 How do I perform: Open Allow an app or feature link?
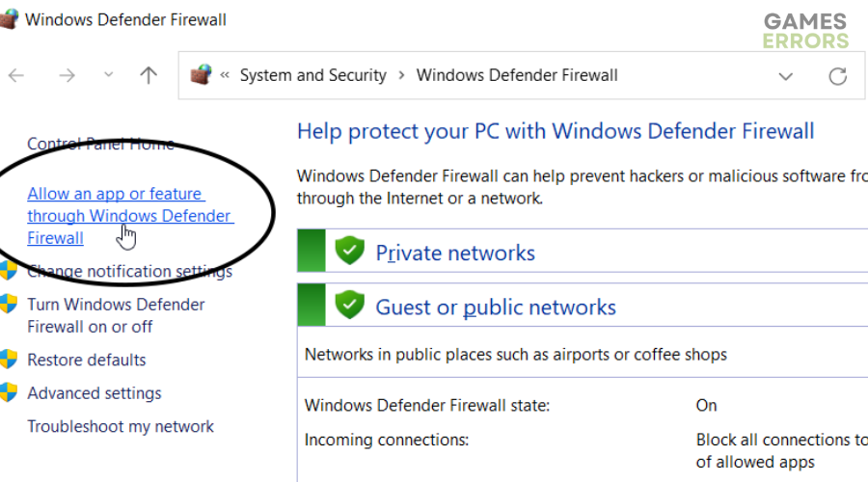point(130,216)
